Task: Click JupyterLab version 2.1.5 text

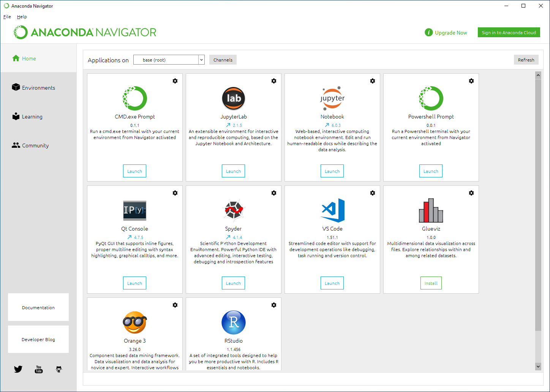Action: click(237, 125)
